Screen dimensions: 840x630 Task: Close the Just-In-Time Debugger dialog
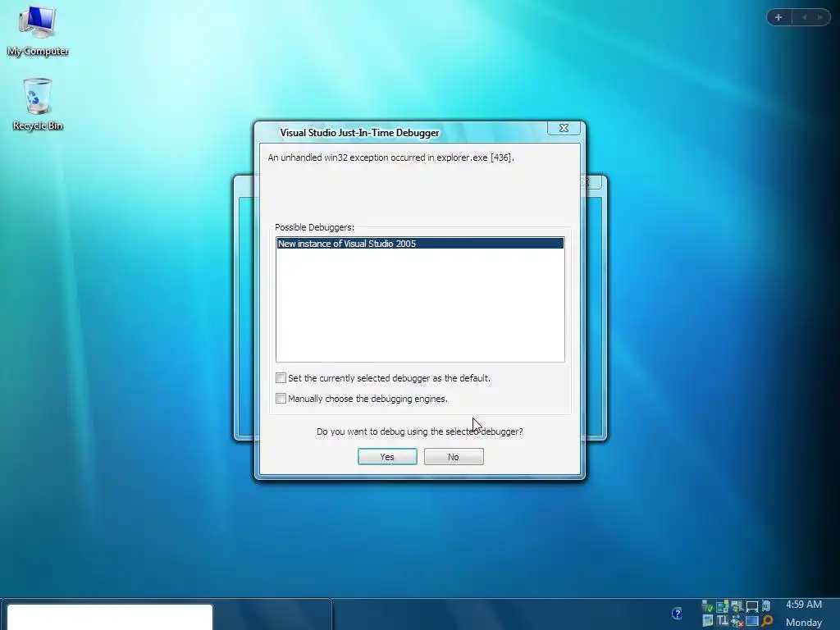(564, 128)
